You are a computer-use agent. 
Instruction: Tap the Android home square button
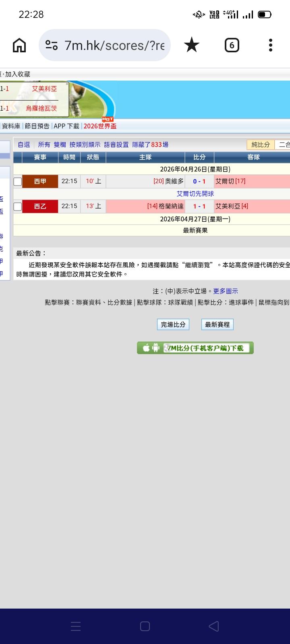pos(145,626)
